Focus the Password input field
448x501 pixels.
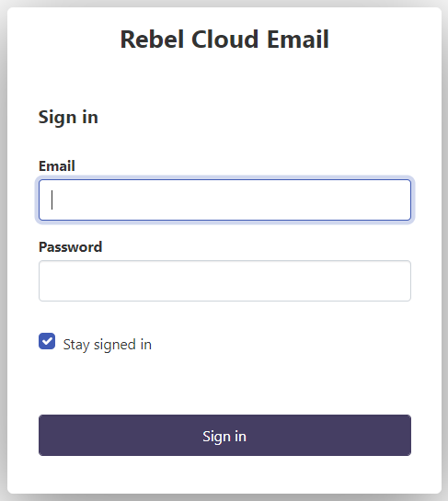click(x=224, y=281)
